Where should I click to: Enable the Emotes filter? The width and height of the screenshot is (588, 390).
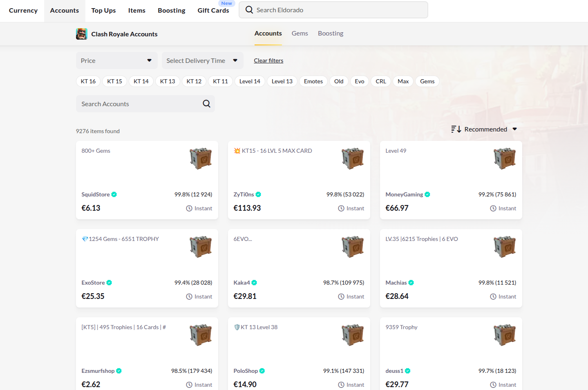point(313,81)
